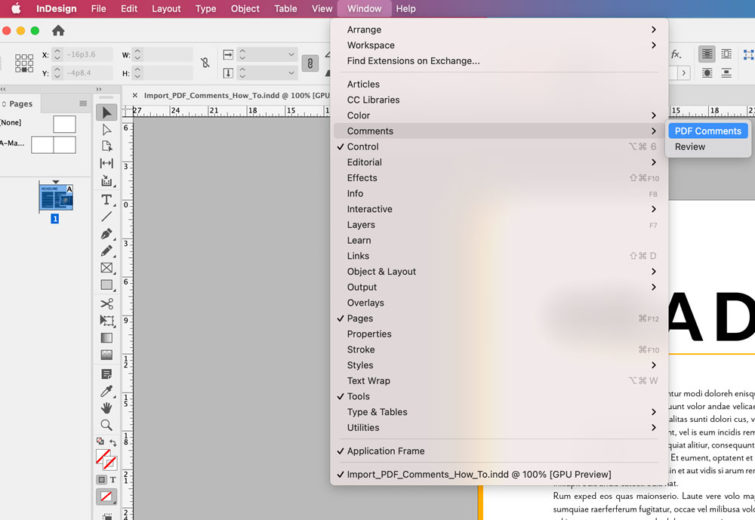The height and width of the screenshot is (520, 755).
Task: Open the Apple menu
Action: click(16, 9)
